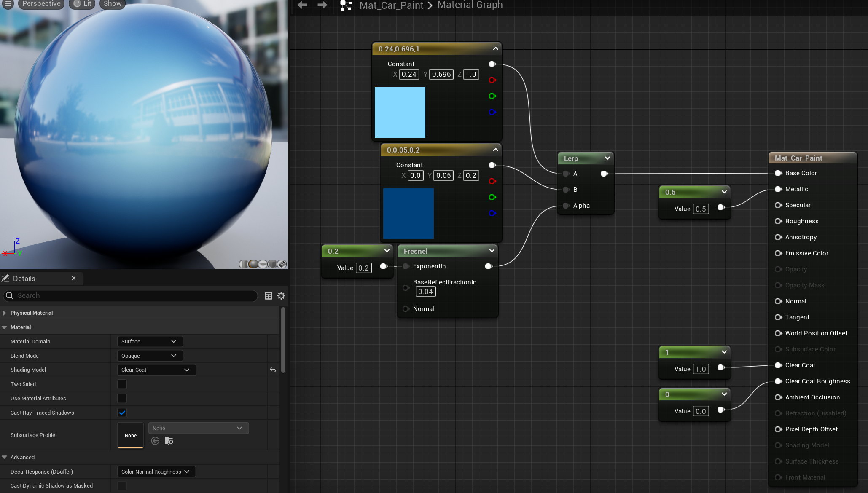Reset Shading Model to default value
Viewport: 868px width, 493px height.
pos(273,370)
